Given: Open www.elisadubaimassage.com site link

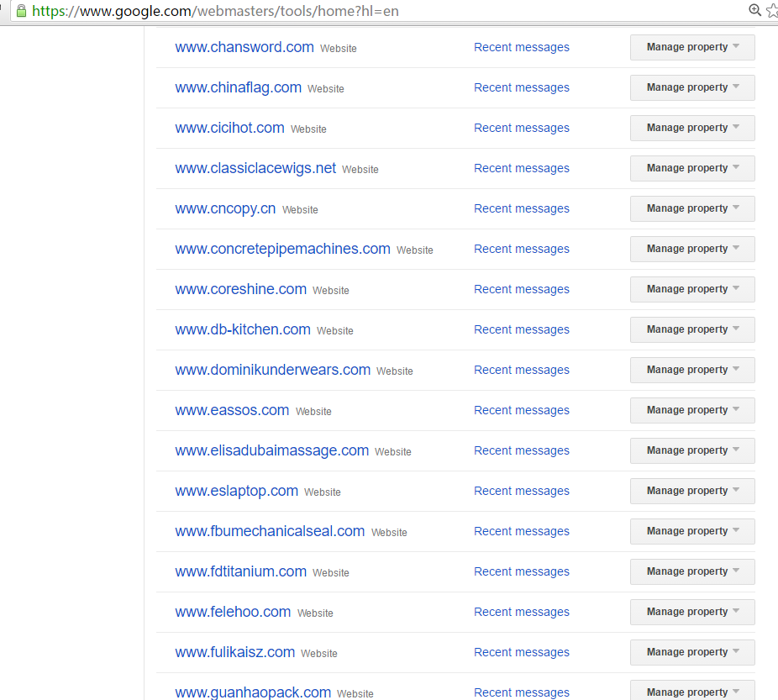Looking at the screenshot, I should [272, 450].
